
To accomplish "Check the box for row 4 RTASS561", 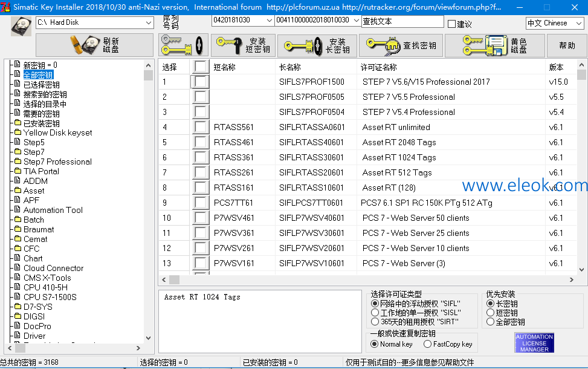I will tap(201, 127).
